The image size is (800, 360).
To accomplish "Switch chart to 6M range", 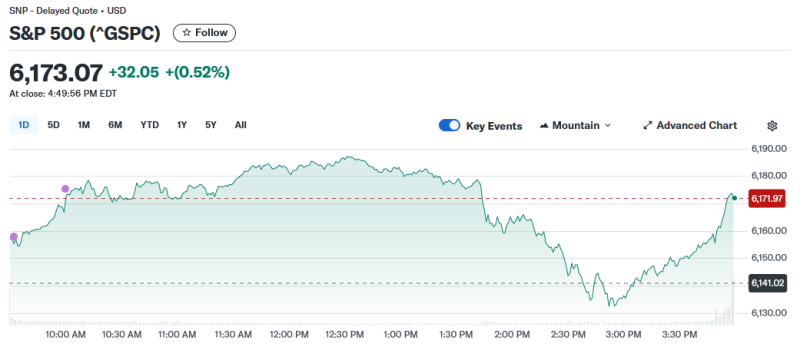I will coord(115,125).
